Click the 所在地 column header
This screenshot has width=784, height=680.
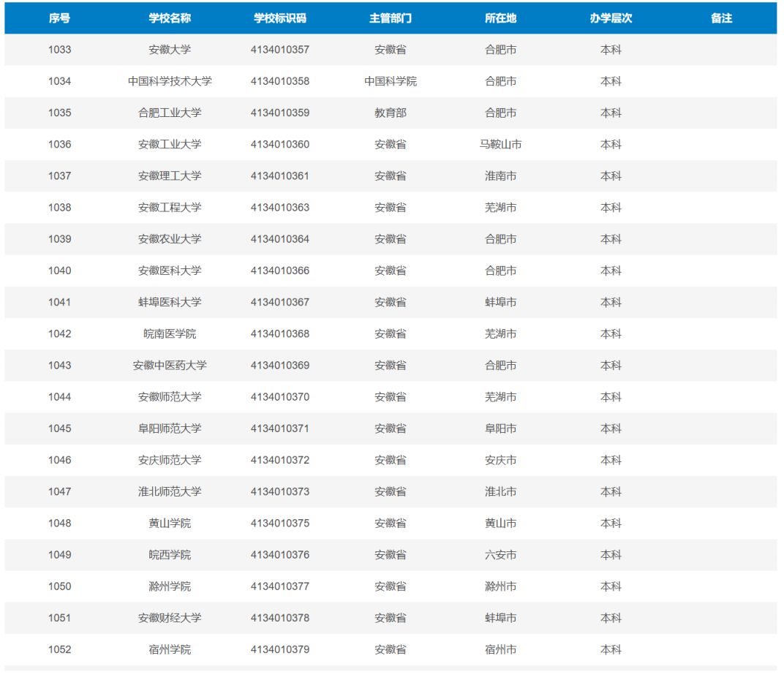coord(500,18)
